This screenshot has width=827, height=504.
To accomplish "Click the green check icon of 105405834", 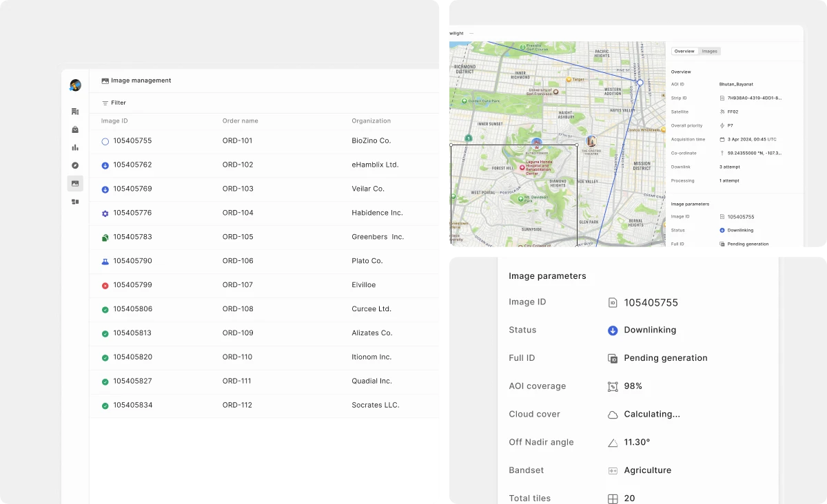I will [x=105, y=406].
